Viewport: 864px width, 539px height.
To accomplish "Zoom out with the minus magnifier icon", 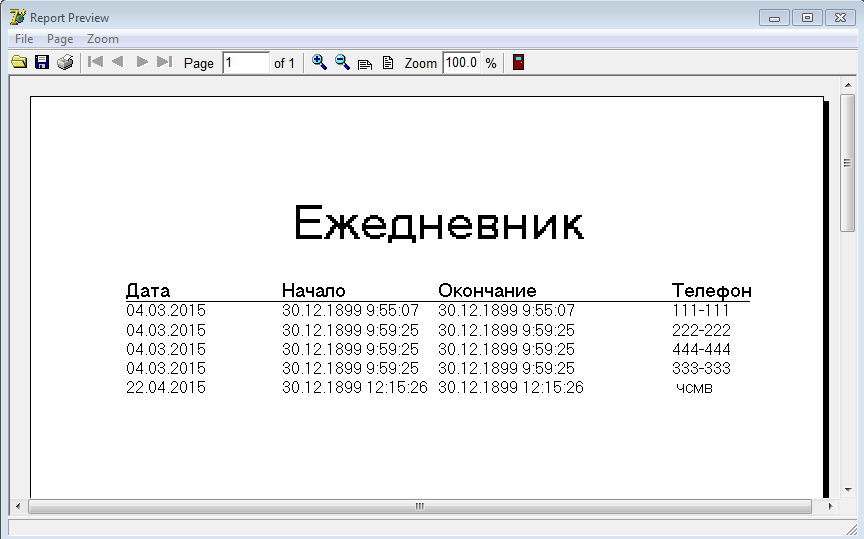I will point(342,62).
